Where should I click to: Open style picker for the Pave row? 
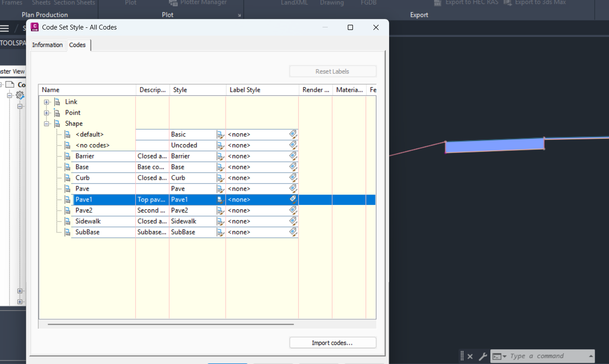pos(220,189)
